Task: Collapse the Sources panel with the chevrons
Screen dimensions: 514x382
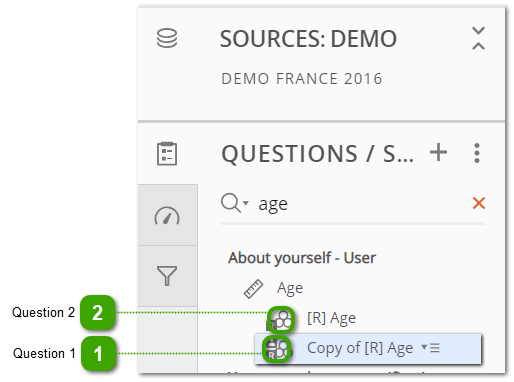Action: coord(478,38)
